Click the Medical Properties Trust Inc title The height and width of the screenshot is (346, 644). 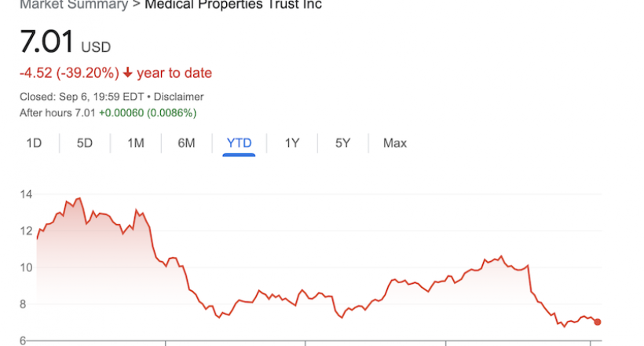(x=233, y=5)
